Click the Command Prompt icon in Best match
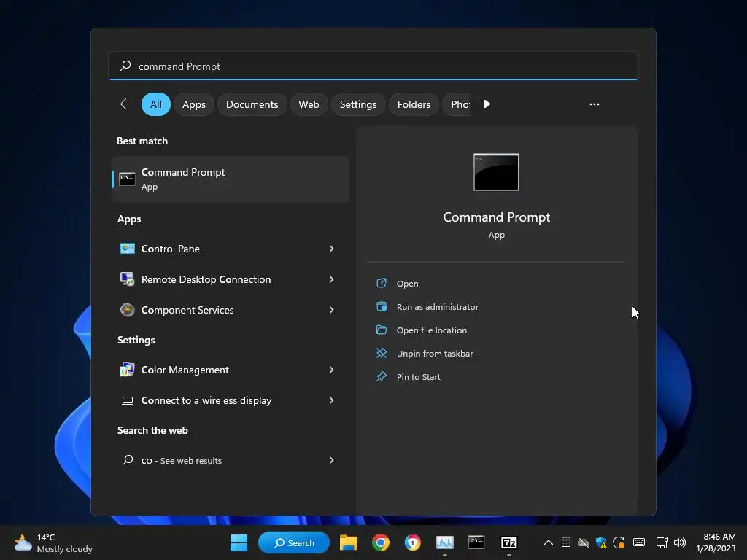747x560 pixels. (x=127, y=179)
